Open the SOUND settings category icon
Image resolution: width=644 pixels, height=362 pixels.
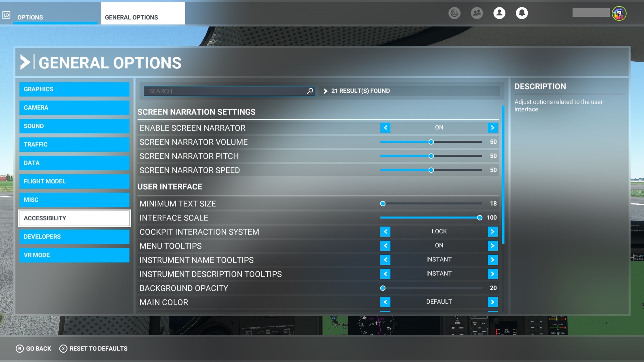tap(75, 126)
